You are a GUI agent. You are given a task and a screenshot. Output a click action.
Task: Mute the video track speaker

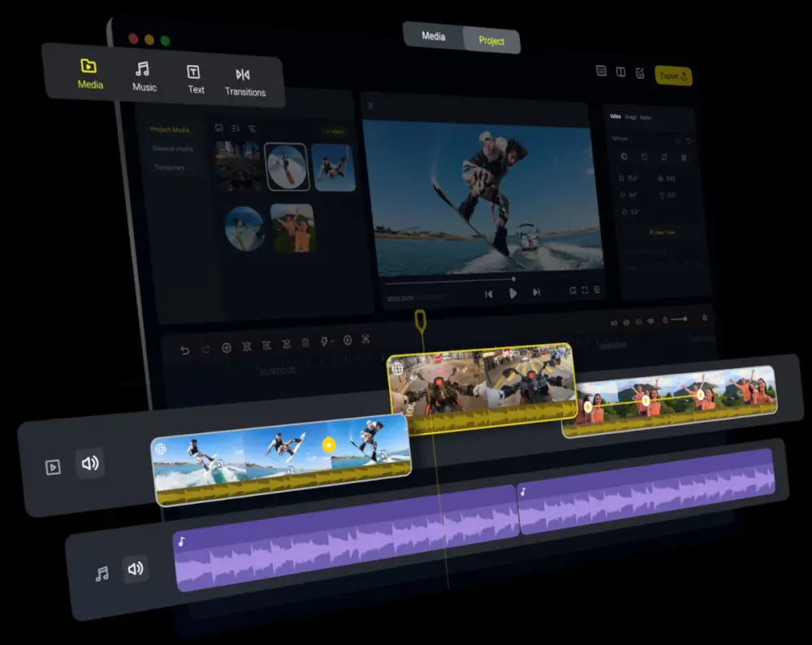click(90, 464)
